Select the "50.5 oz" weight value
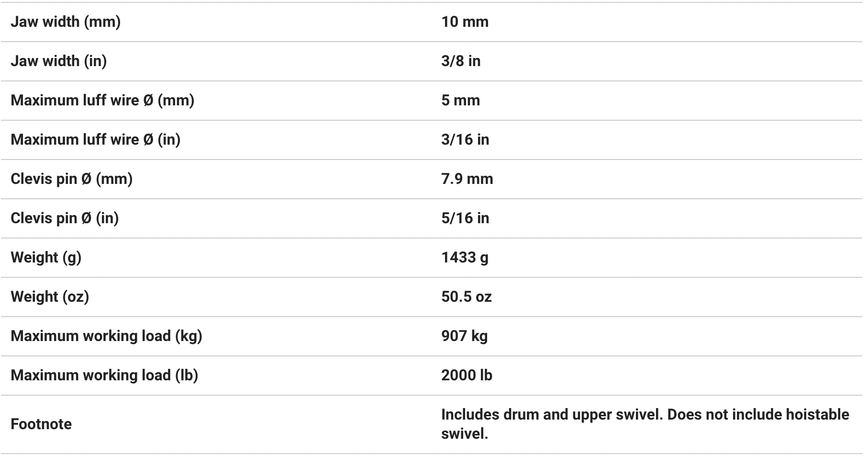The height and width of the screenshot is (456, 868). [x=467, y=297]
